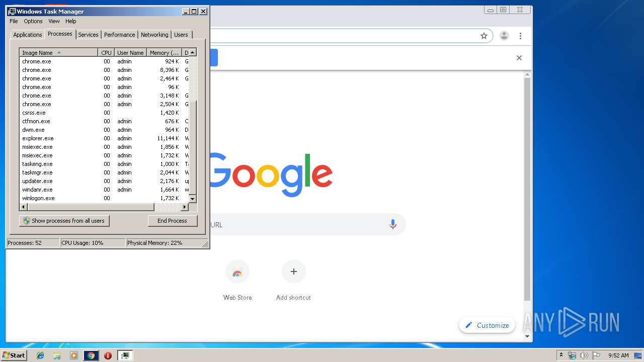Add a new shortcut tile

[293, 280]
